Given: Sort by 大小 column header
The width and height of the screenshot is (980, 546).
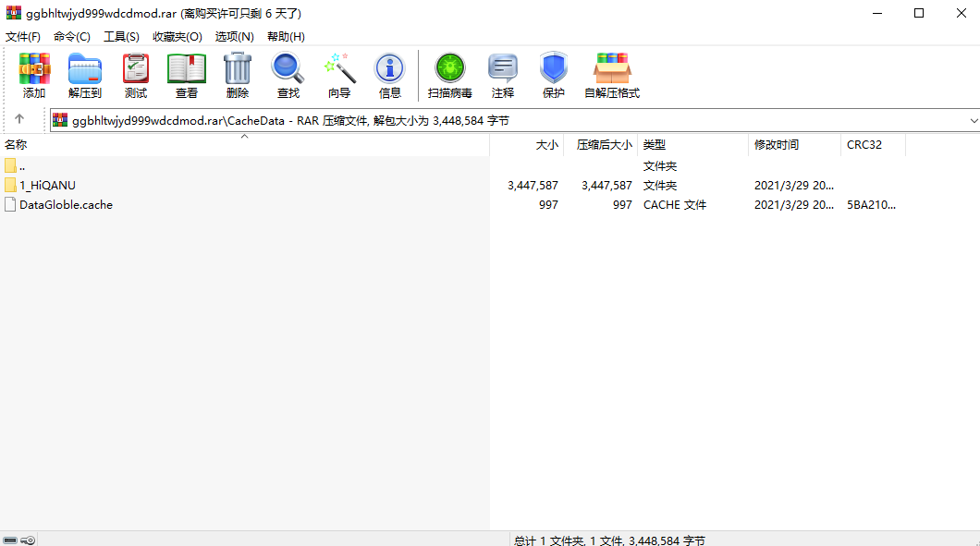Looking at the screenshot, I should (x=527, y=145).
